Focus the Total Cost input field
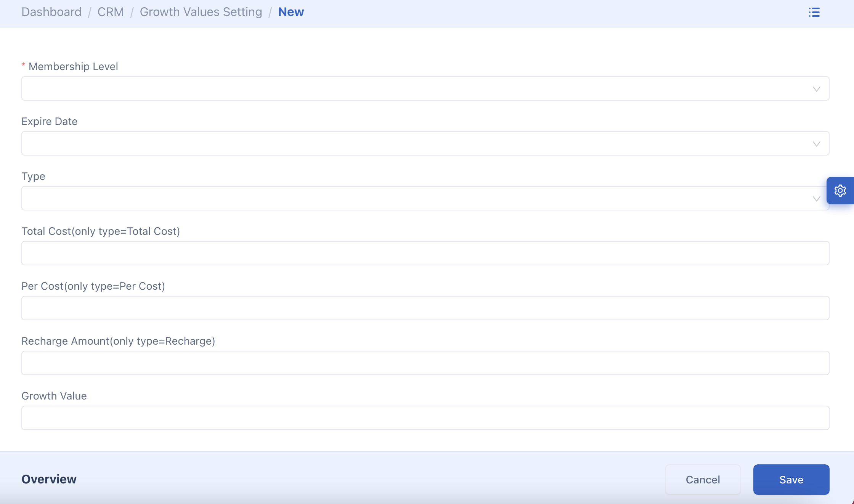 [x=425, y=253]
